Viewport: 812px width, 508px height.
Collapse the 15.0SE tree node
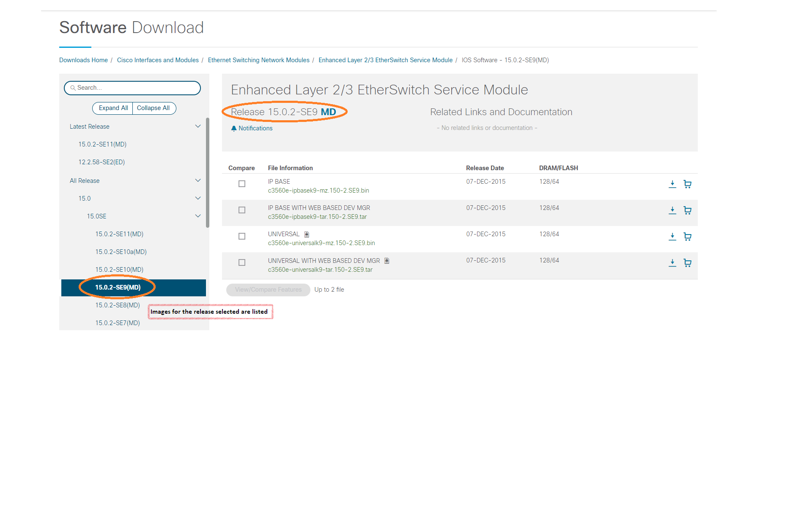point(198,216)
